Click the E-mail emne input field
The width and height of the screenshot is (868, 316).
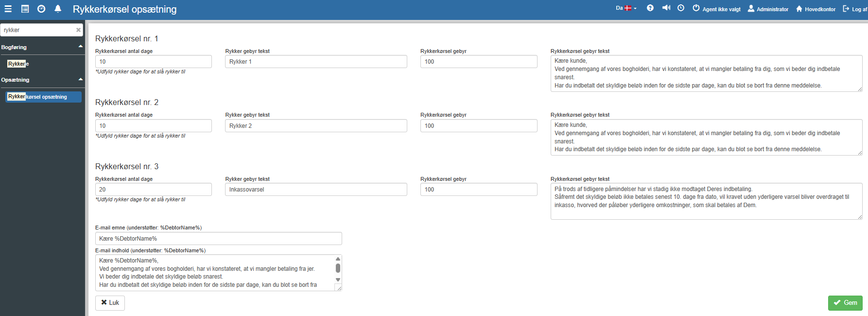[219, 239]
